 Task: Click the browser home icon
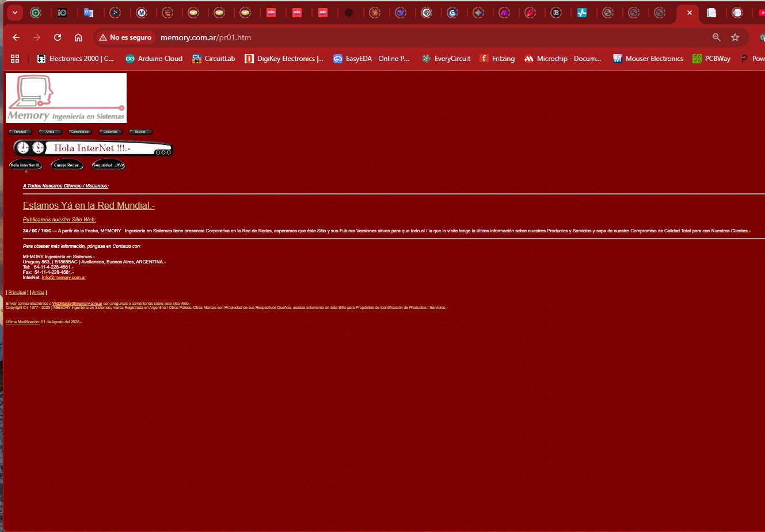tap(78, 37)
